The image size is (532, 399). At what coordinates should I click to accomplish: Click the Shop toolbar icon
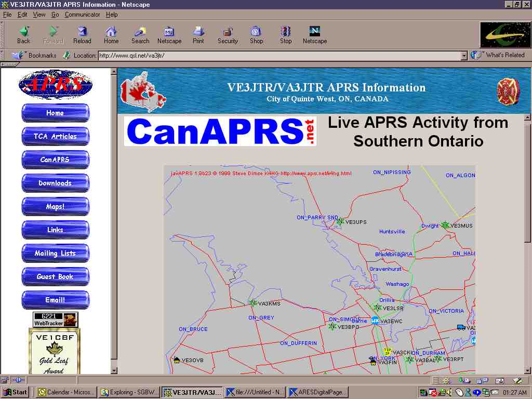point(256,34)
